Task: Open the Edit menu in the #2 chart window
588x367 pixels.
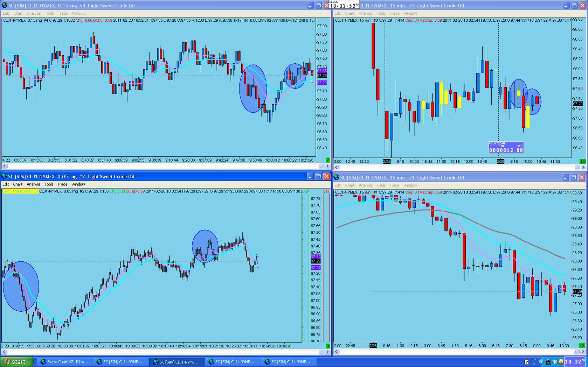Action: (6, 184)
